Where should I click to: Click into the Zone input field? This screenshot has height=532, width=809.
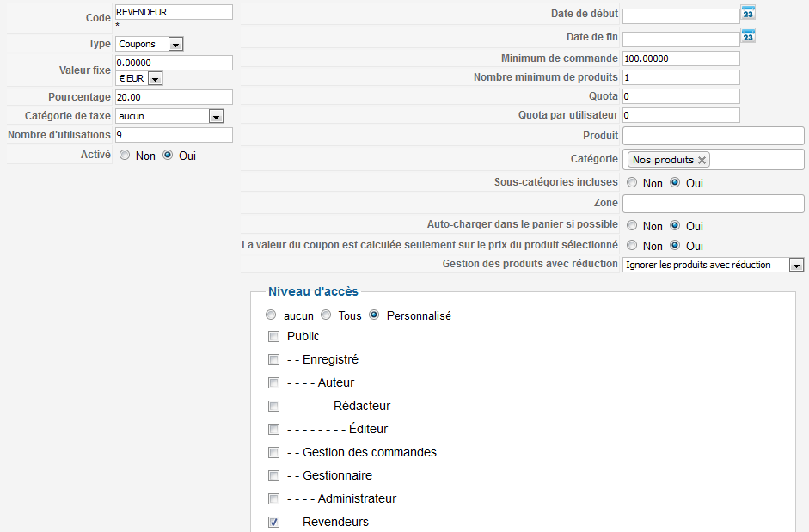713,204
